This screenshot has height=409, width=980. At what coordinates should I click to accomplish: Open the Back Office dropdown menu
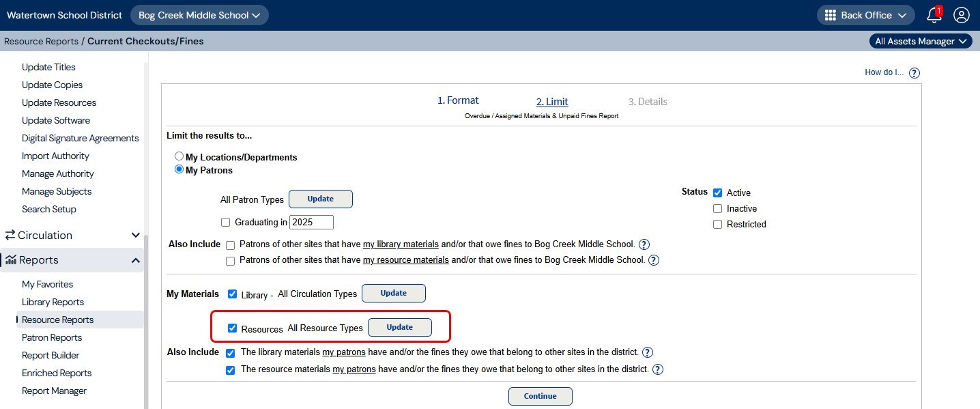click(x=866, y=15)
